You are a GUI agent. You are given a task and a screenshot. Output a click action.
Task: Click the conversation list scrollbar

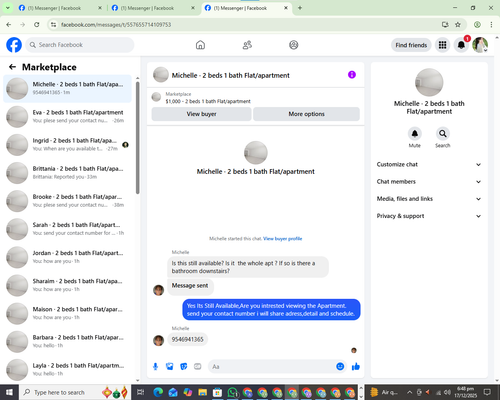click(x=137, y=137)
